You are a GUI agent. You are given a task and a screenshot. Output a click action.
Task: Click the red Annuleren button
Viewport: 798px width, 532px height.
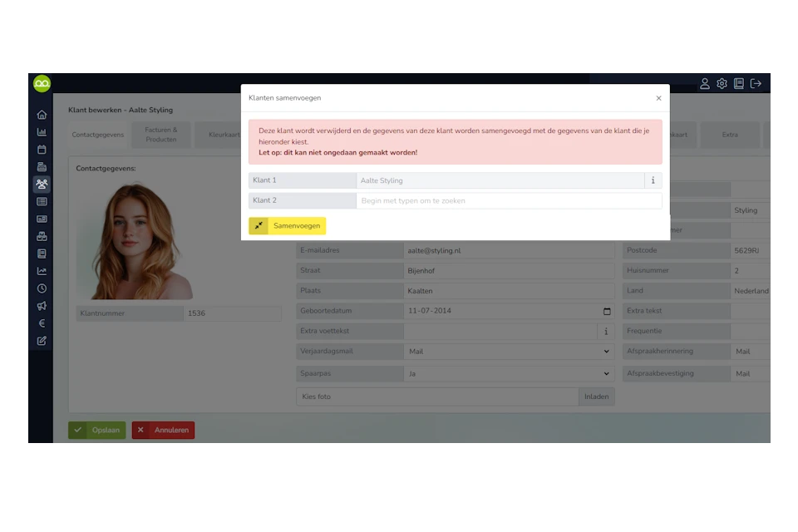[x=163, y=430]
